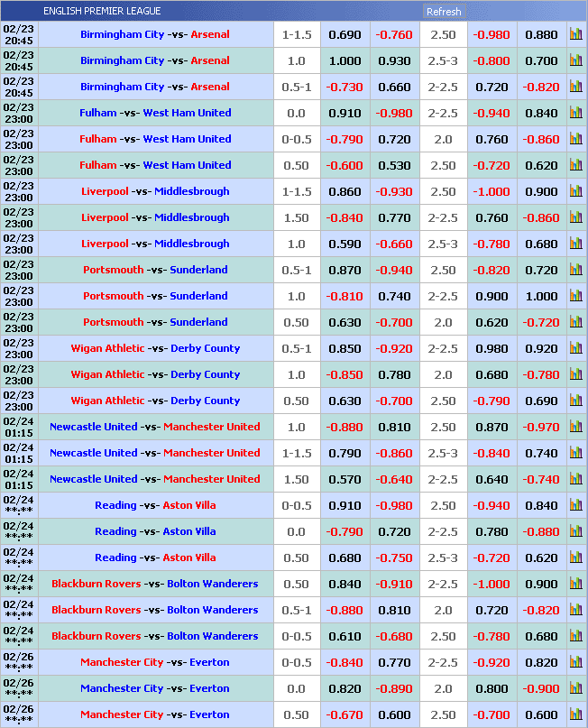Viewport: 588px width, 728px height.
Task: Open chart icon for Reading-Aston Villa 0-0.5 handicap row
Action: [x=575, y=505]
